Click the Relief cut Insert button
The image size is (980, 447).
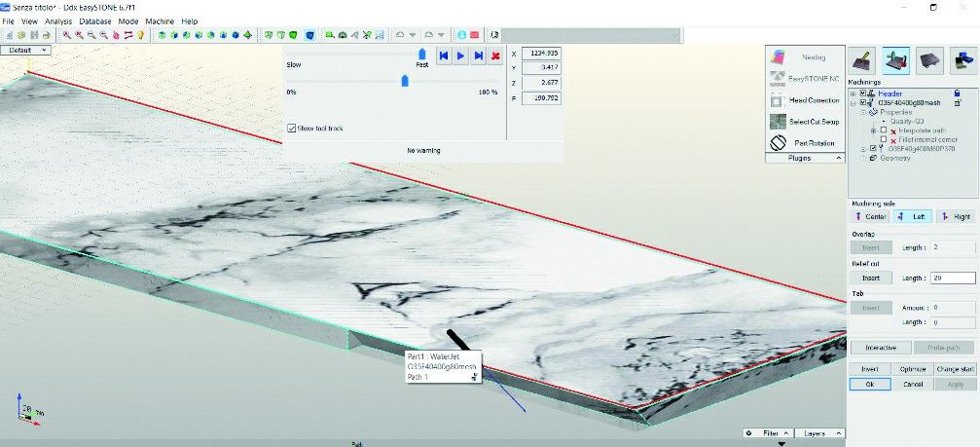tap(871, 278)
